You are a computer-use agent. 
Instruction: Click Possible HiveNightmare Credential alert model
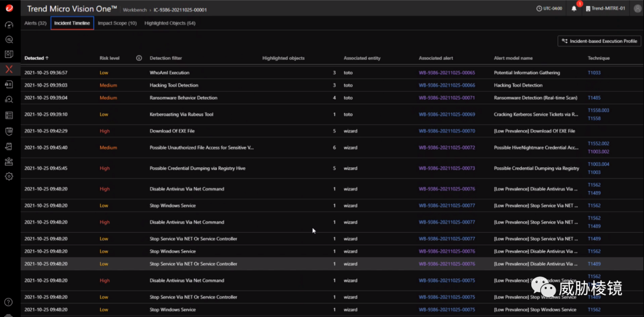[536, 147]
